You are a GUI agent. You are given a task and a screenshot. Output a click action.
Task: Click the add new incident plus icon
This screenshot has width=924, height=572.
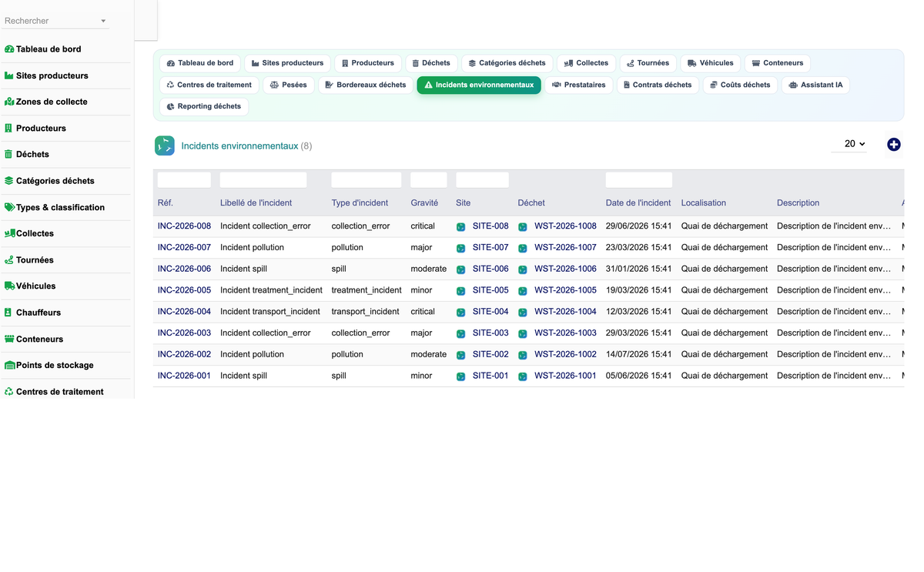coord(894,145)
